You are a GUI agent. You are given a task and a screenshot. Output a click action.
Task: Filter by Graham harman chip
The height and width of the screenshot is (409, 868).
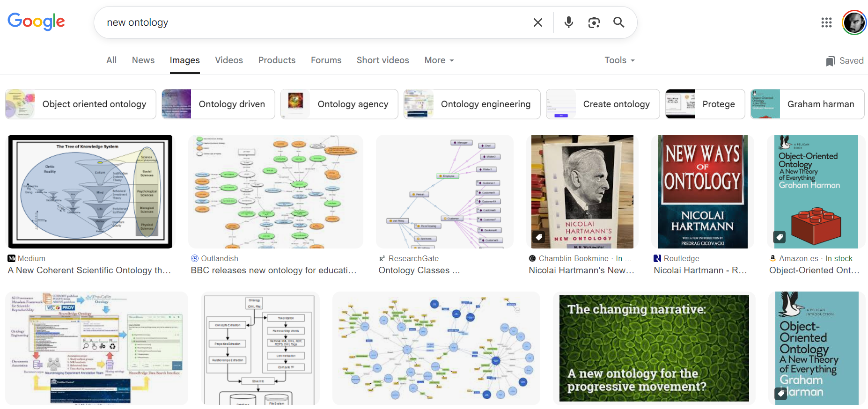click(808, 104)
